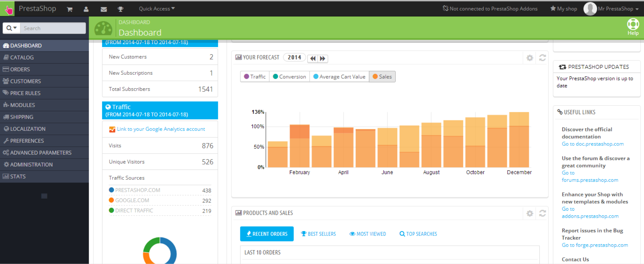Open Customers menu in sidebar

coord(44,81)
